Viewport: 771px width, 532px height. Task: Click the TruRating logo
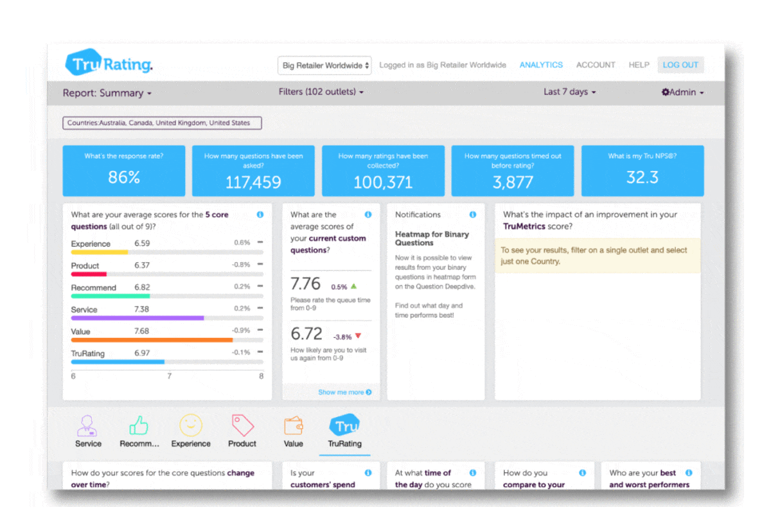click(x=109, y=63)
